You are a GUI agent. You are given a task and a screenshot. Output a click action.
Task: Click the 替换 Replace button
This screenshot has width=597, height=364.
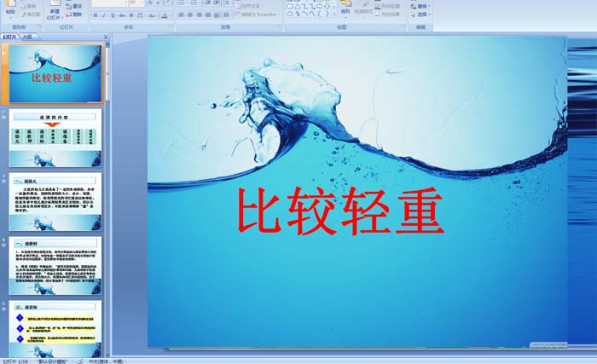coord(420,7)
